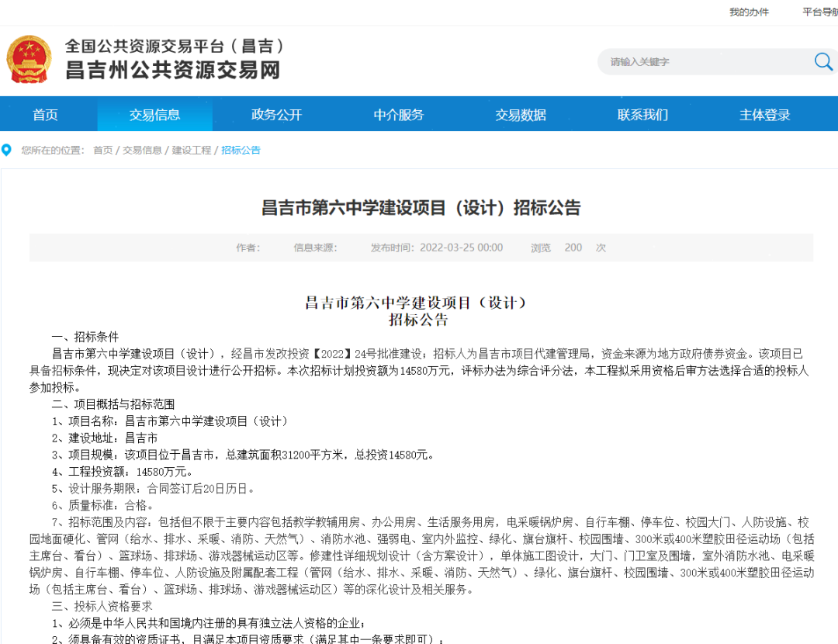Viewport: 838px width, 644px height.
Task: Open the 首页 navigation tab
Action: tap(46, 114)
